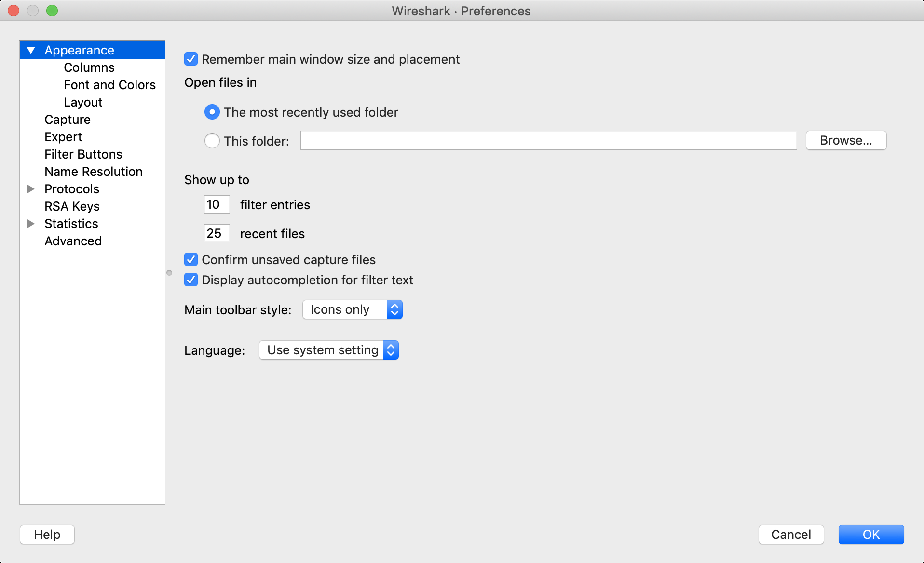Open Name Resolution preferences

pyautogui.click(x=94, y=172)
